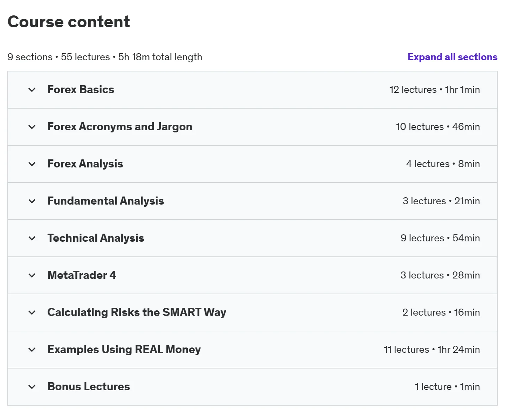This screenshot has height=420, width=511.
Task: Click the Fundamental Analysis title
Action: (x=106, y=201)
